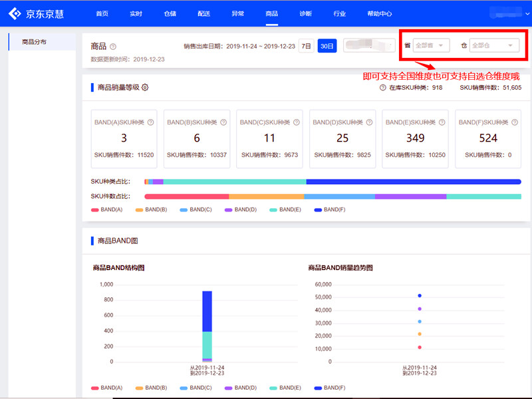This screenshot has width=532, height=399.
Task: Click help icon next to 商品 title
Action: (113, 47)
